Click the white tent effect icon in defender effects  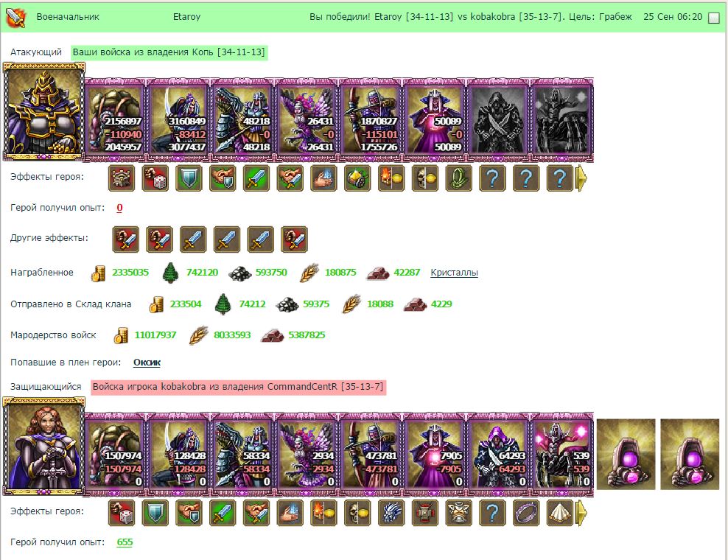(x=560, y=513)
